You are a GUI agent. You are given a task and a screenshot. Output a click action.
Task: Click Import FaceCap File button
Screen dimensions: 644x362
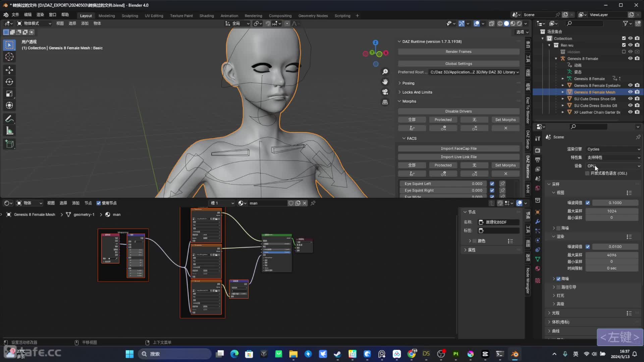[459, 148]
